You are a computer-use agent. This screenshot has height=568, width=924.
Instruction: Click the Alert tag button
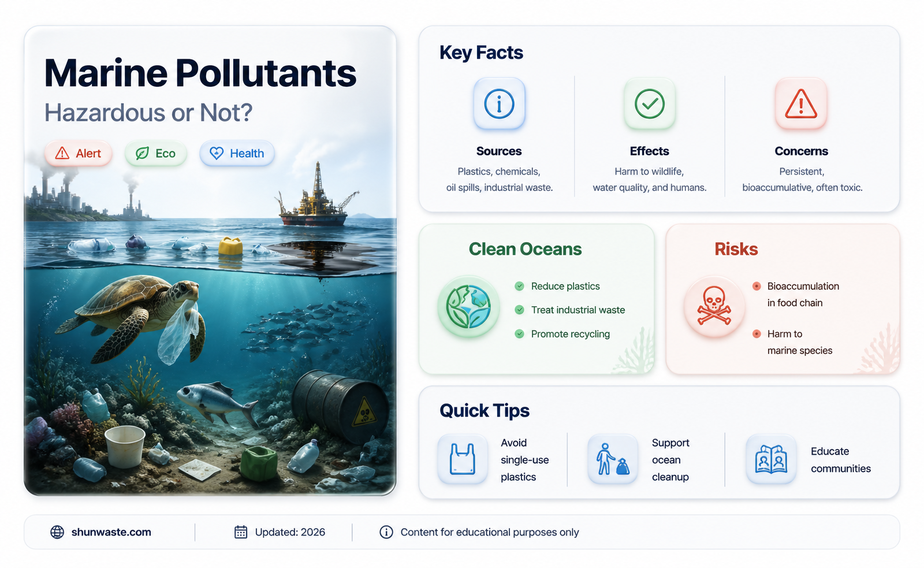click(x=78, y=154)
